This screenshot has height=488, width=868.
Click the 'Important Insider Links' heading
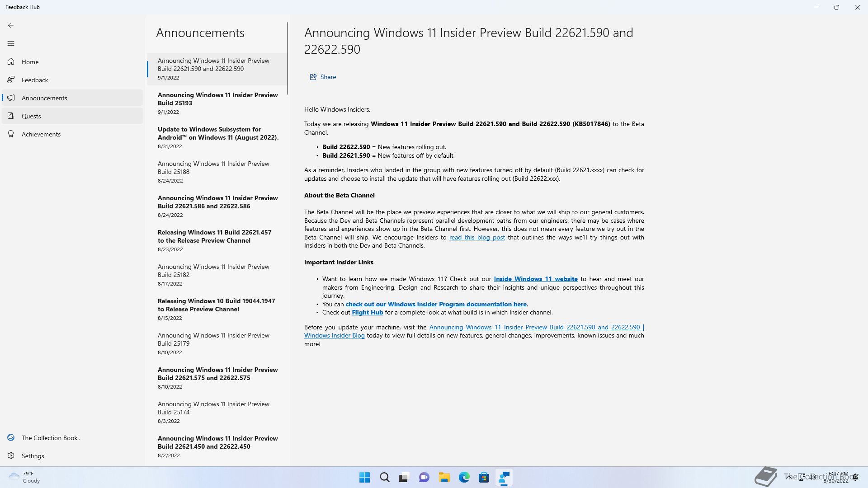(x=339, y=262)
